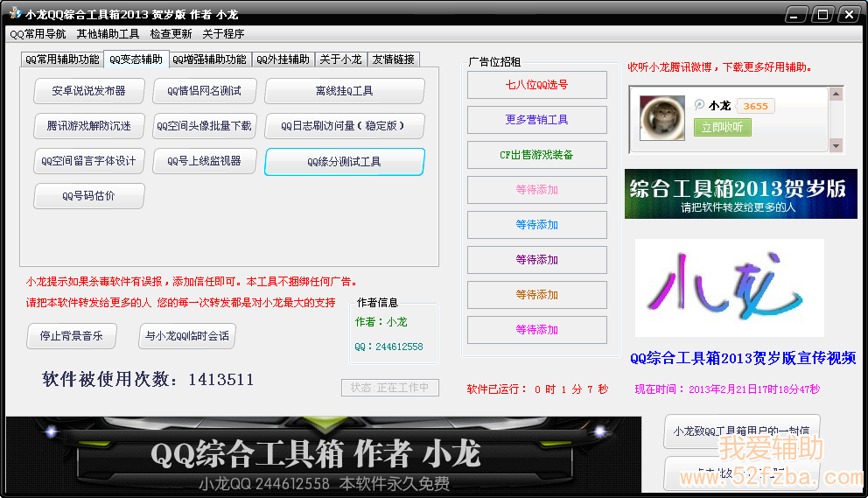
Task: Click the QQ:244612558 author text
Action: pyautogui.click(x=388, y=347)
